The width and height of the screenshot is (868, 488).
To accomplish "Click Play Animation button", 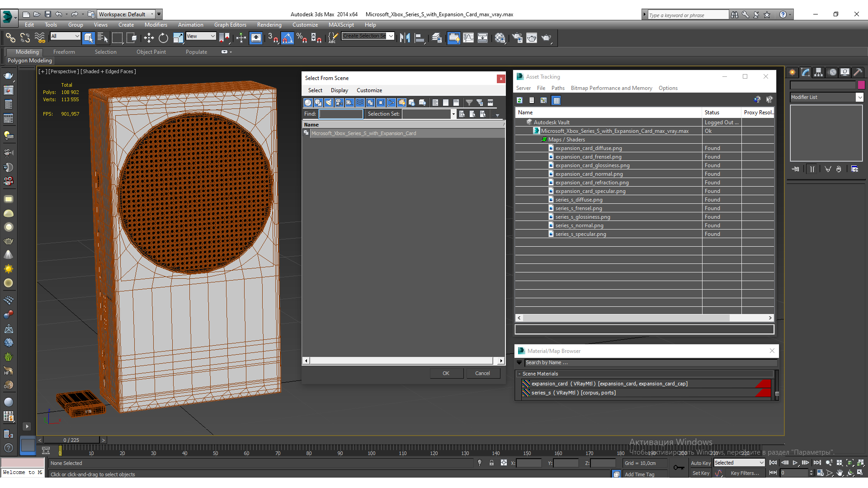I will coord(795,463).
